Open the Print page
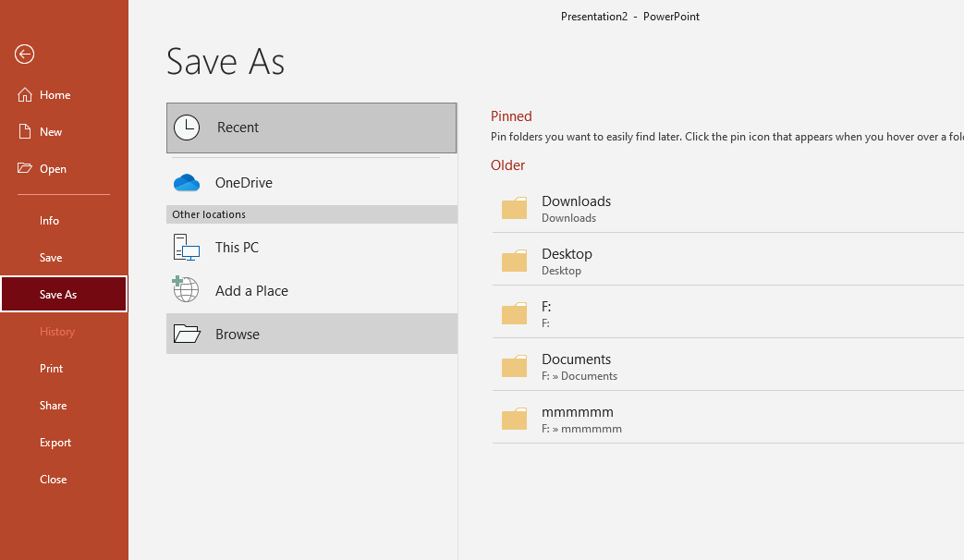 (52, 369)
